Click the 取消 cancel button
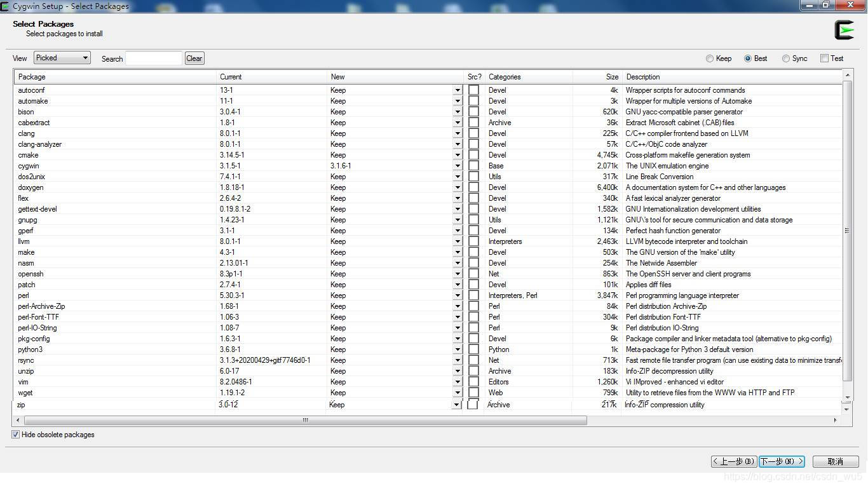The width and height of the screenshot is (868, 488). coord(836,461)
